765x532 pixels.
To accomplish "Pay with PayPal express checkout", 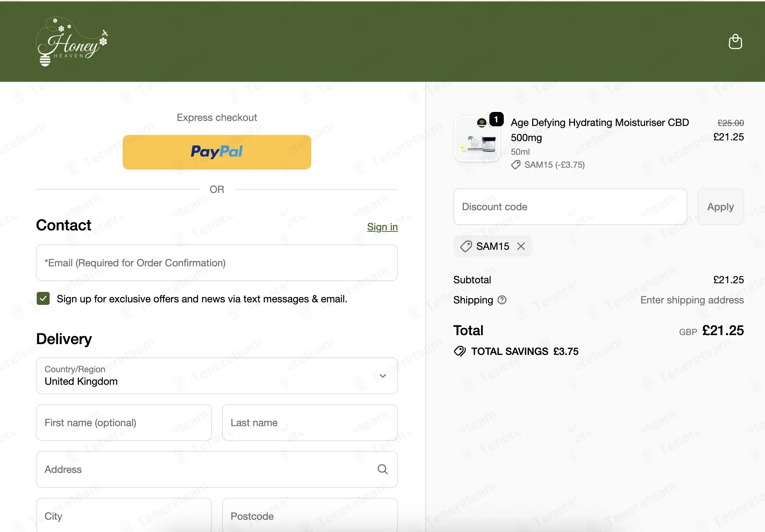I will pyautogui.click(x=217, y=152).
